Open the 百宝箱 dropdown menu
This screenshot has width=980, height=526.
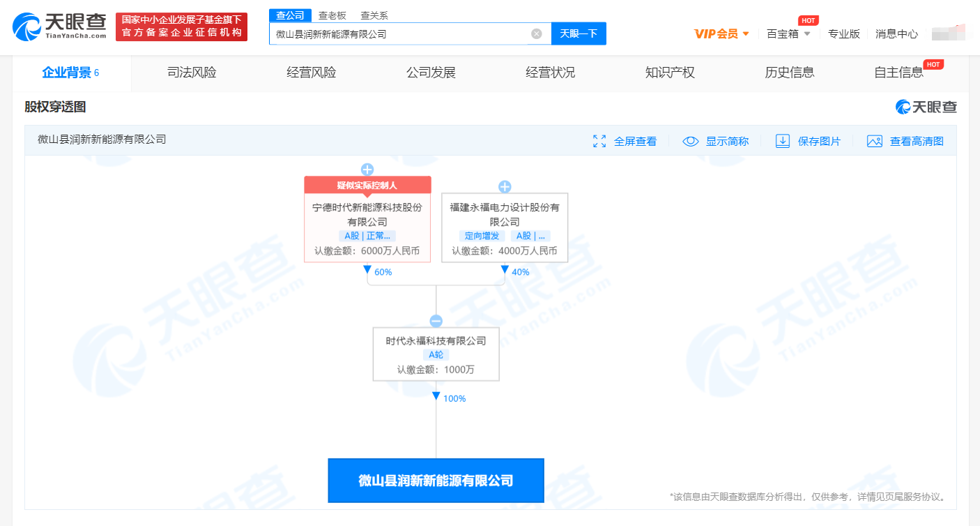click(x=788, y=33)
